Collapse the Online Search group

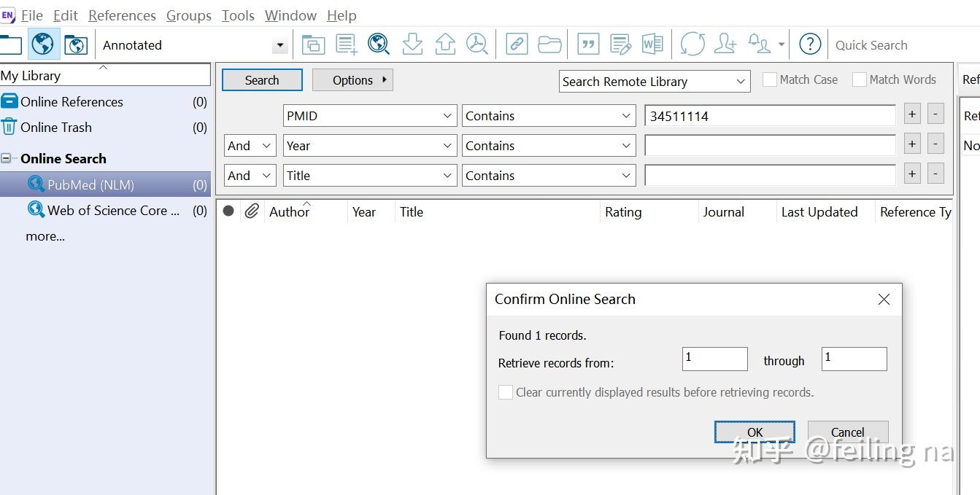click(7, 158)
